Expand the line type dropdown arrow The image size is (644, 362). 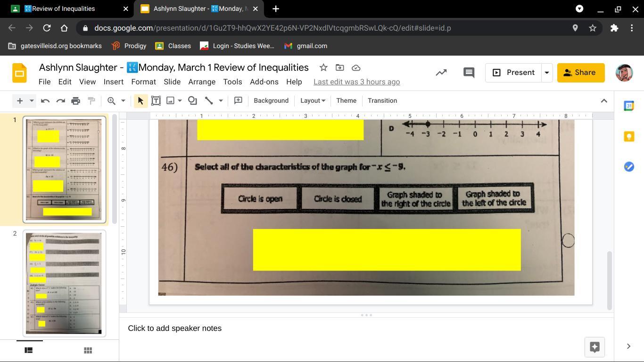pyautogui.click(x=220, y=100)
